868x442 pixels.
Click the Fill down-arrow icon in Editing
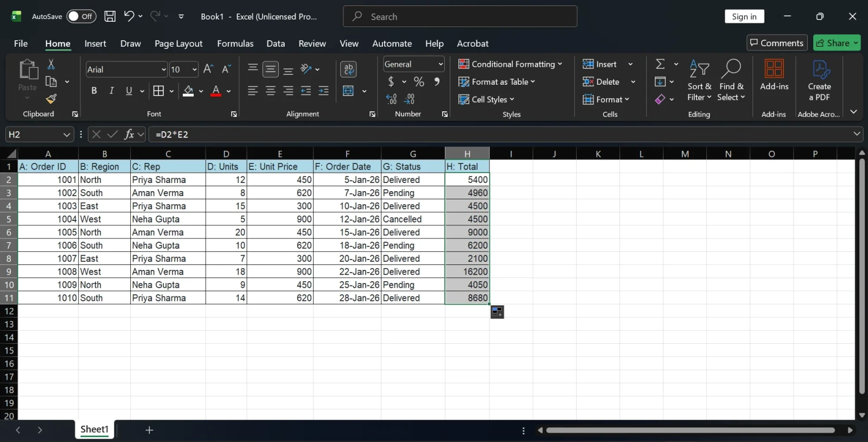[x=660, y=81]
